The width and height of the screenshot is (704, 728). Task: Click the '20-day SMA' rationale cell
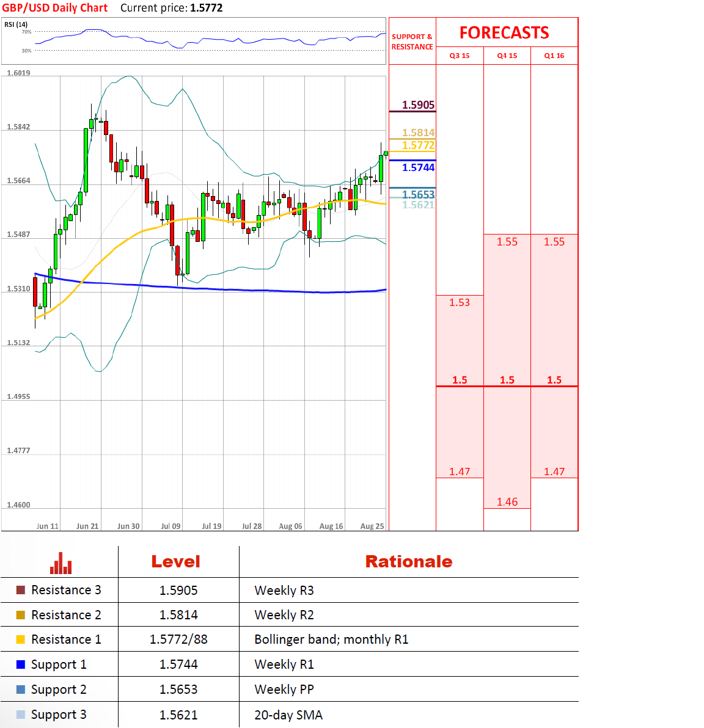click(288, 715)
